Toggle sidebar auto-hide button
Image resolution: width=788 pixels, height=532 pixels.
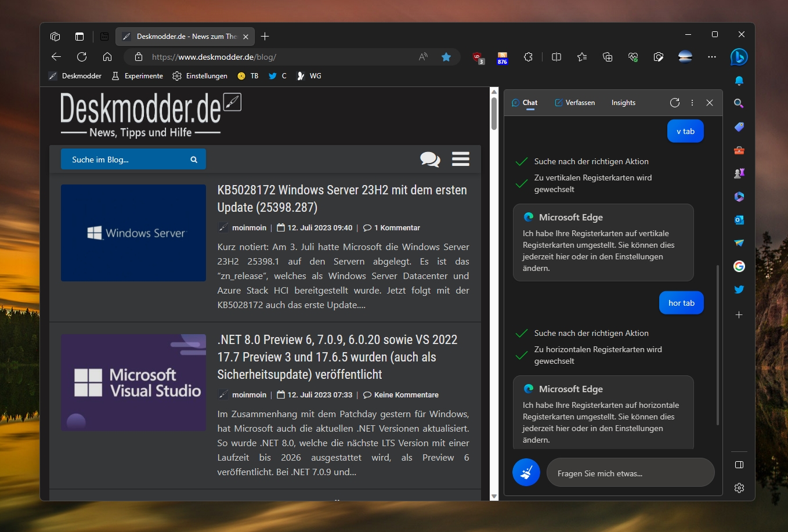tap(739, 465)
